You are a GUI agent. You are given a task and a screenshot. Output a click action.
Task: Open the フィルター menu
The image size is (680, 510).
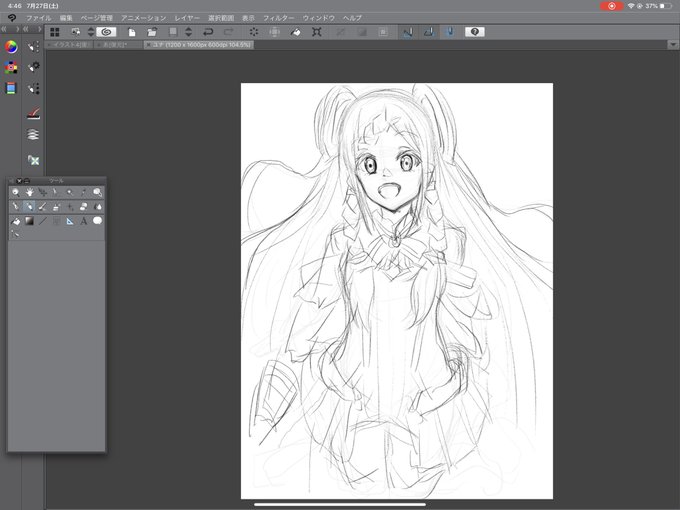[279, 18]
